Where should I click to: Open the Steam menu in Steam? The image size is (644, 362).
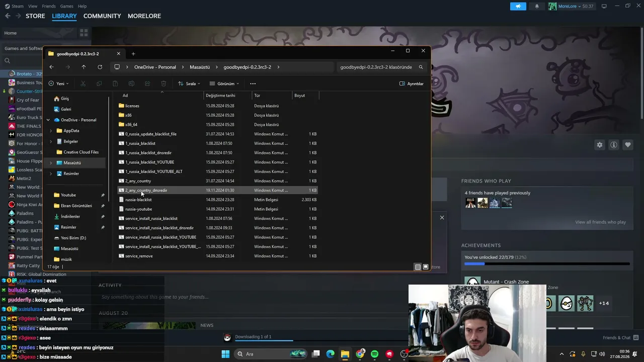(x=18, y=6)
